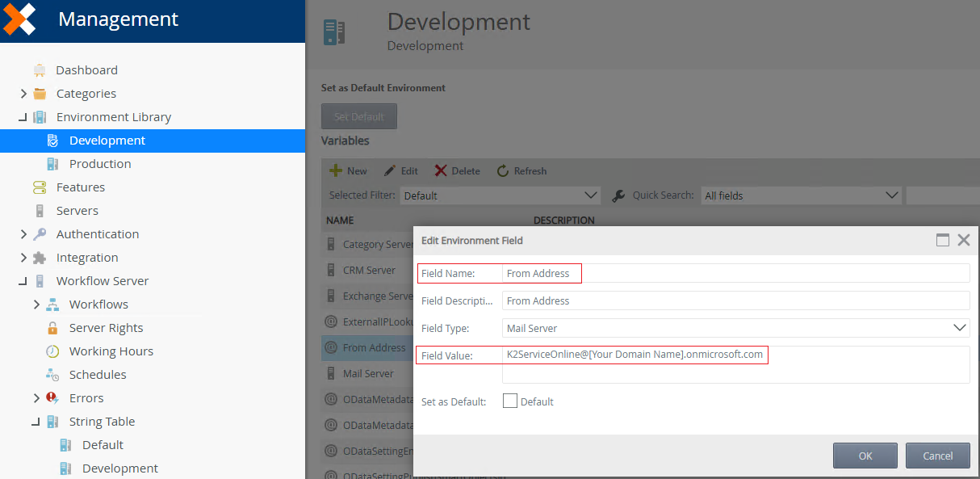Click the Dashboard icon in sidebar
Image resolution: width=980 pixels, height=479 pixels.
click(40, 70)
